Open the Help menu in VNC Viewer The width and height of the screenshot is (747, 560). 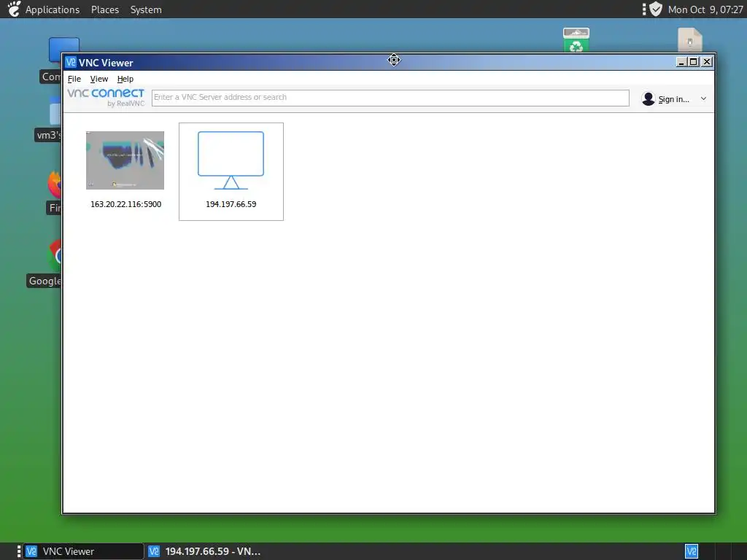click(125, 79)
